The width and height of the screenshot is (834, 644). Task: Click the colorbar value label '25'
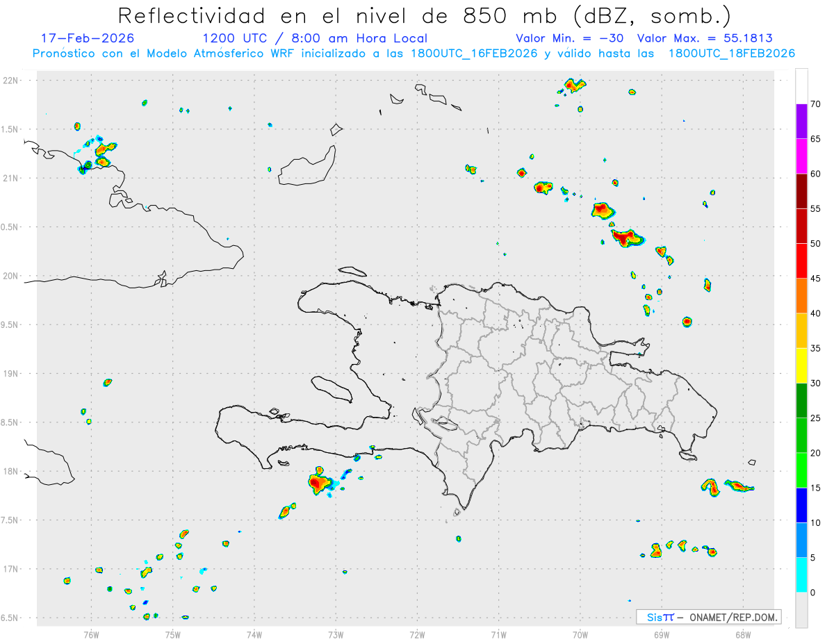tap(816, 418)
